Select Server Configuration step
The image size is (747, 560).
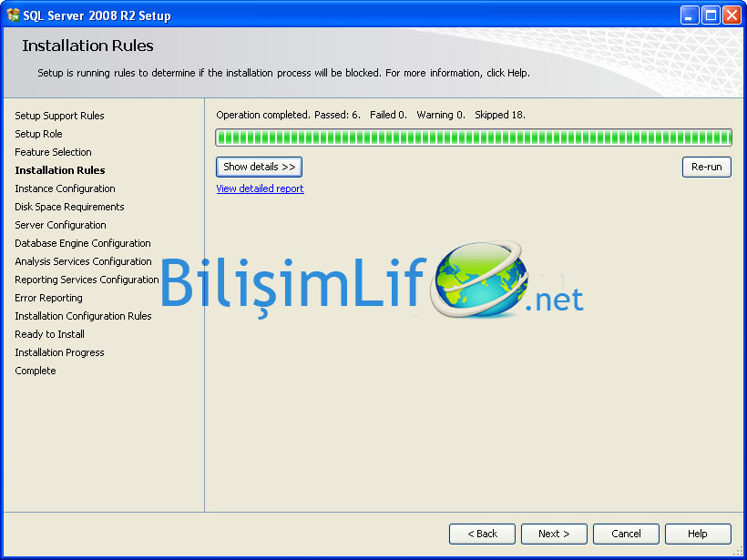pyautogui.click(x=60, y=225)
